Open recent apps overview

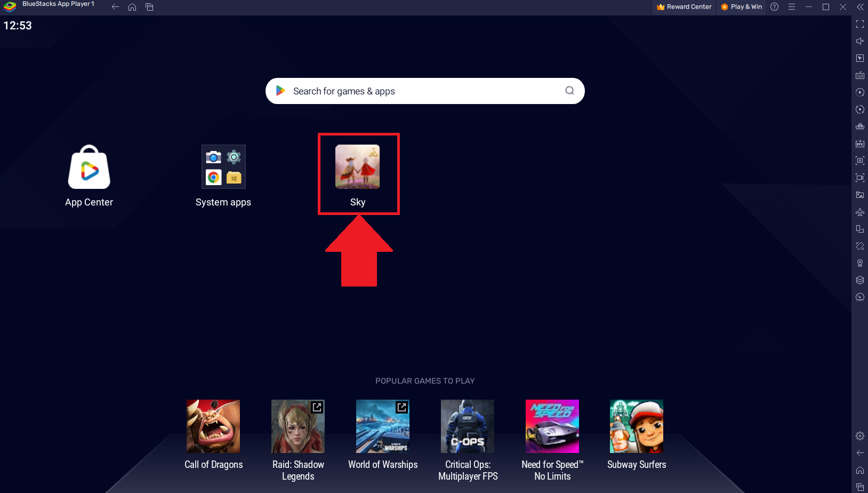150,7
